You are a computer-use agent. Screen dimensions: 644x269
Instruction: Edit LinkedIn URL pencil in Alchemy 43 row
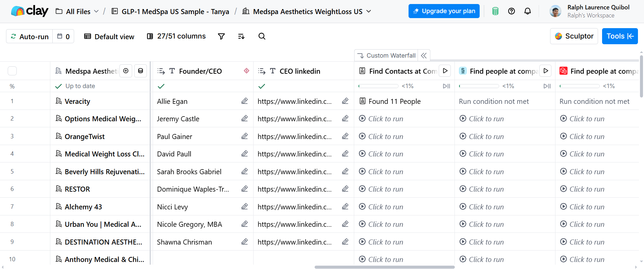345,206
